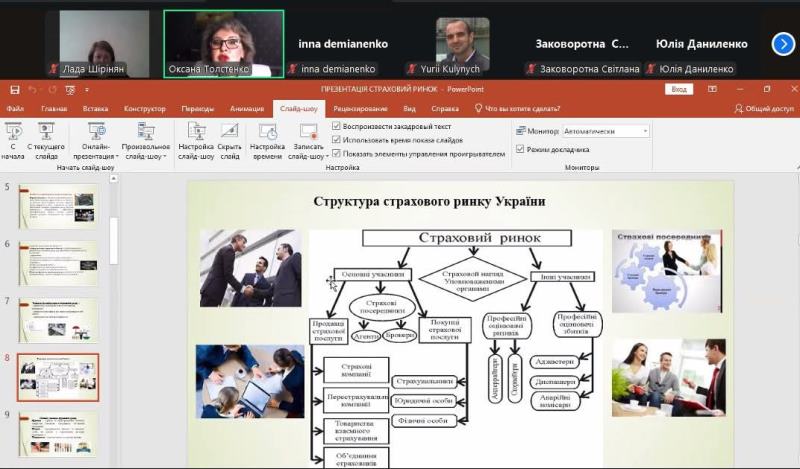Image resolution: width=800 pixels, height=469 pixels.
Task: Select the Слайд-шоу tab
Action: point(299,109)
